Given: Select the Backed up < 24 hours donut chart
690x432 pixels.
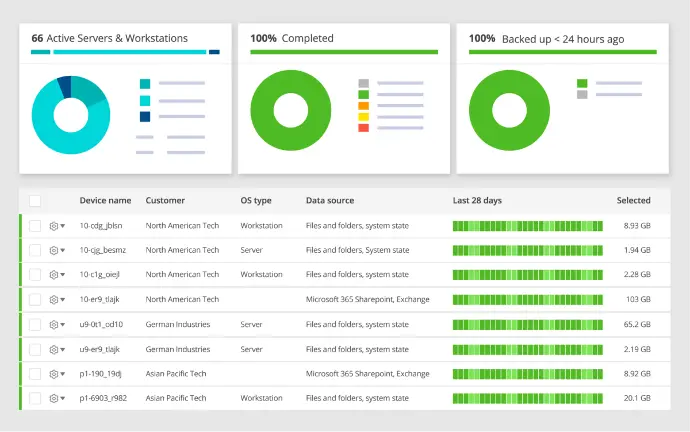Looking at the screenshot, I should point(509,109).
